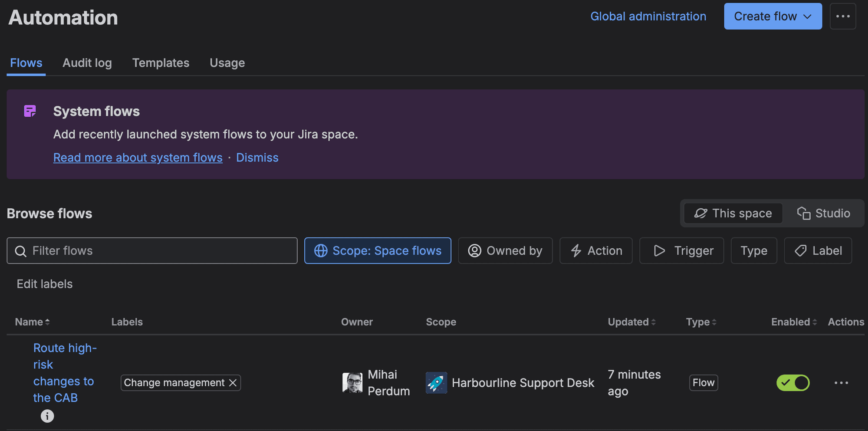This screenshot has height=431, width=868.
Task: Click Mihai Perdum's avatar
Action: [x=352, y=383]
